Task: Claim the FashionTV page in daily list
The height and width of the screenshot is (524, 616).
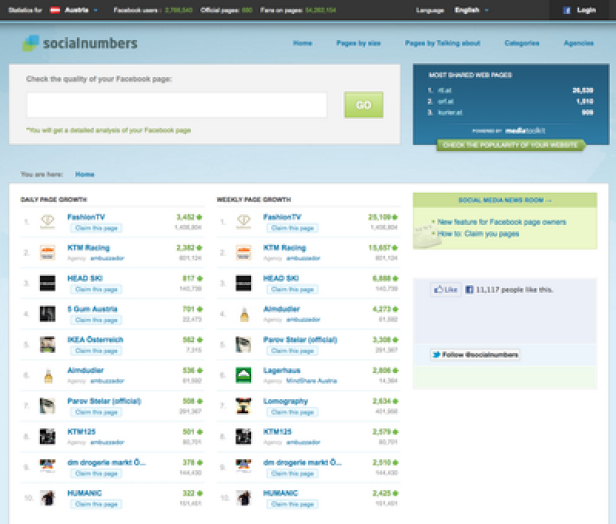Action: click(x=96, y=228)
